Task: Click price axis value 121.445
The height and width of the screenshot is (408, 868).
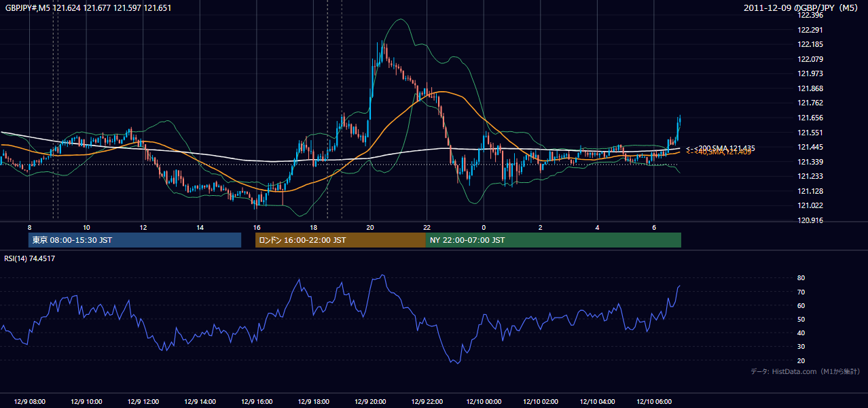Action: pyautogui.click(x=811, y=147)
